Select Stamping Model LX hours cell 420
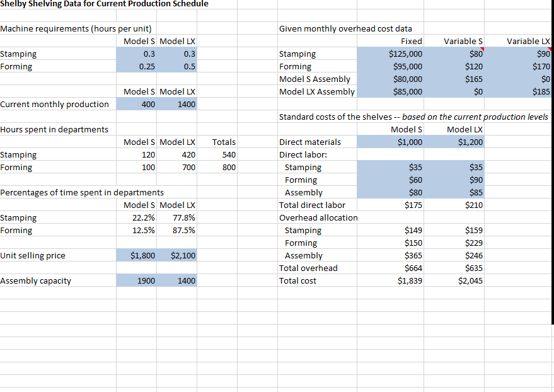The width and height of the screenshot is (554, 392). point(176,154)
